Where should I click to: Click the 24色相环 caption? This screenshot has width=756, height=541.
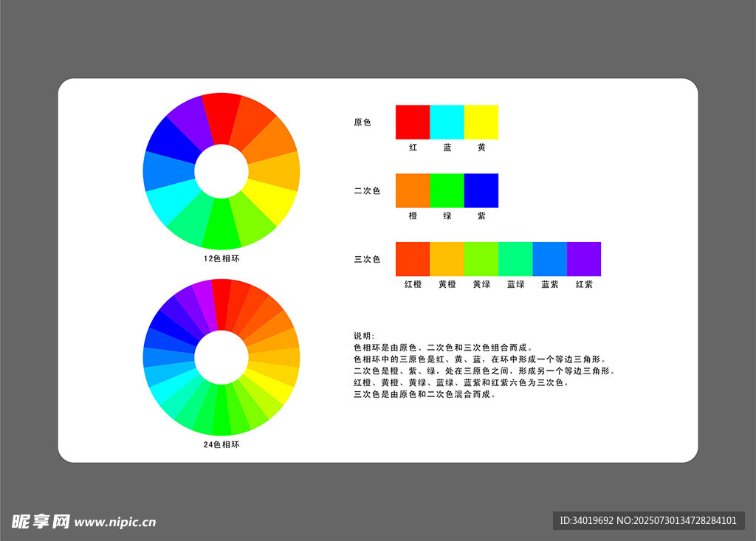tap(221, 445)
